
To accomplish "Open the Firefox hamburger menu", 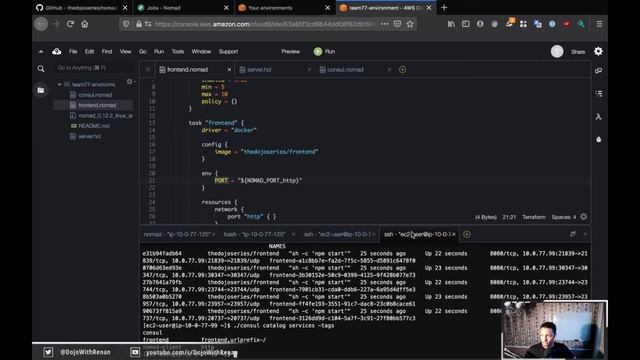I will coord(599,24).
